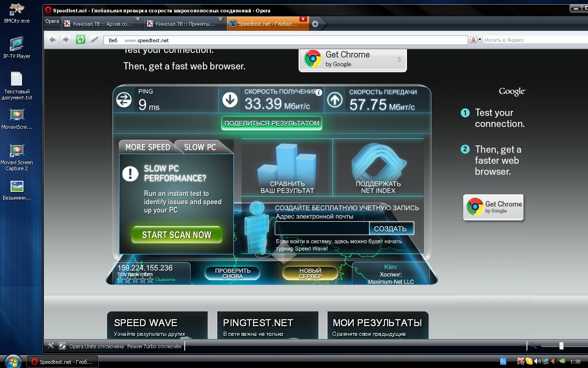The width and height of the screenshot is (588, 368).
Task: Click ПОДЕЛИТЬСЯ РЕЗУЛЬТАТОМ button
Action: (271, 123)
